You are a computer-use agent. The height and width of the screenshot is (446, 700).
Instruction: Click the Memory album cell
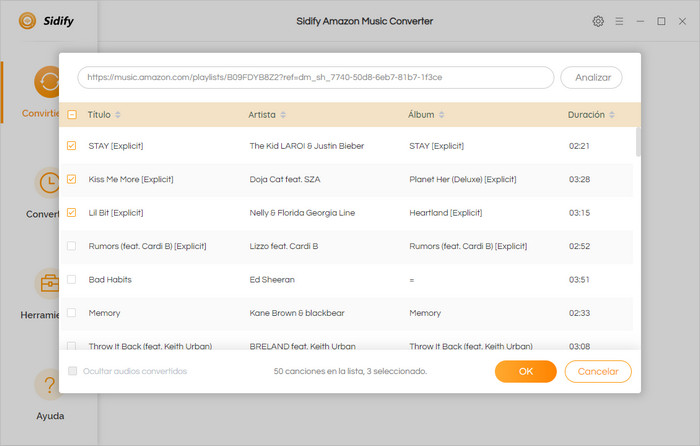click(425, 313)
